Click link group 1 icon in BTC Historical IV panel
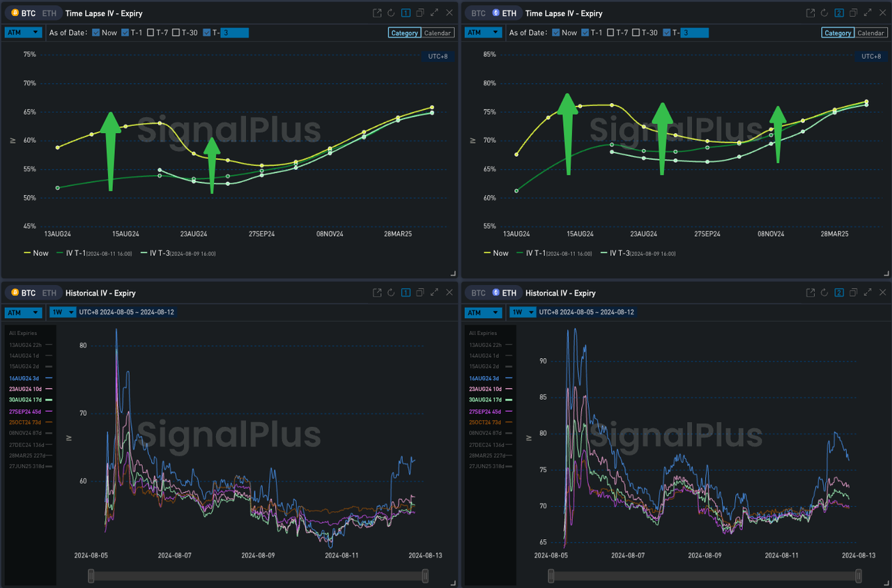Image resolution: width=892 pixels, height=588 pixels. tap(406, 293)
